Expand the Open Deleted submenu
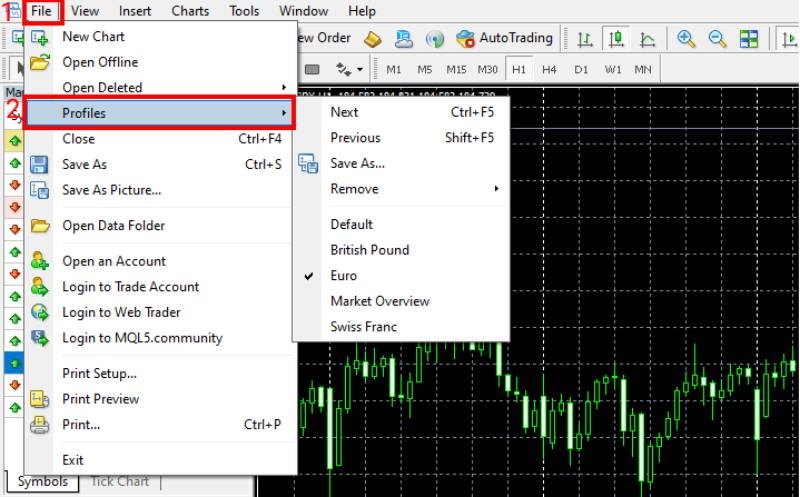800x497 pixels. (x=160, y=88)
